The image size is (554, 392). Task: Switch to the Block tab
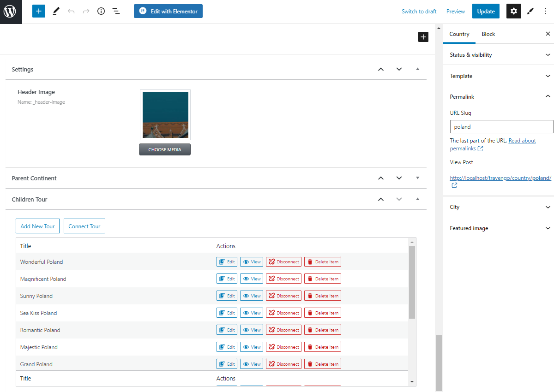(488, 34)
